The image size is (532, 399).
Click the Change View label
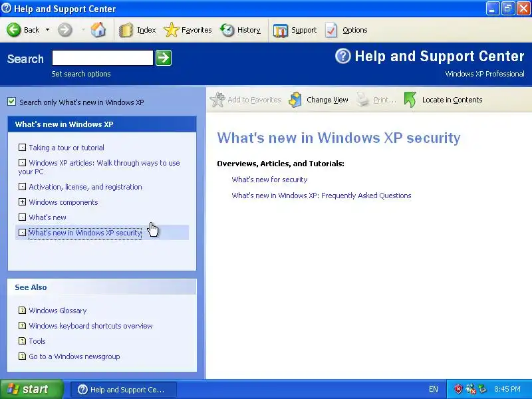(x=327, y=100)
